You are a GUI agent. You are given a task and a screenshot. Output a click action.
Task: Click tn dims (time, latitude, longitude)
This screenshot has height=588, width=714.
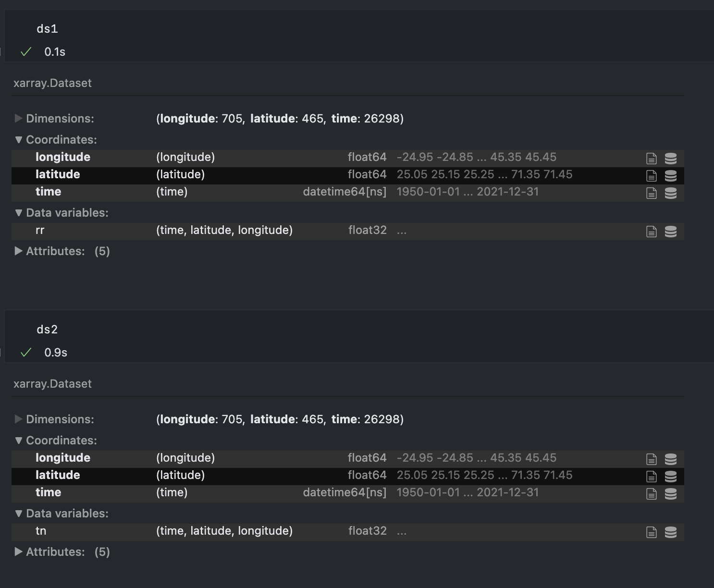tap(224, 531)
